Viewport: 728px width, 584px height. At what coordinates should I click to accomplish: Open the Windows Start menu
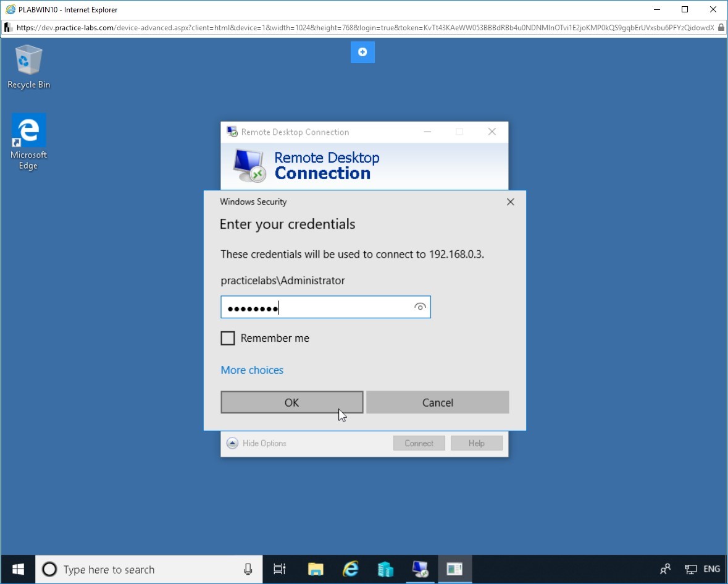point(18,569)
